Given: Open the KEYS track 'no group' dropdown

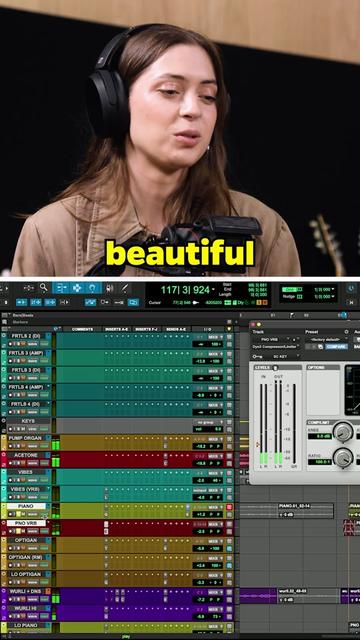Looking at the screenshot, I should (x=208, y=422).
